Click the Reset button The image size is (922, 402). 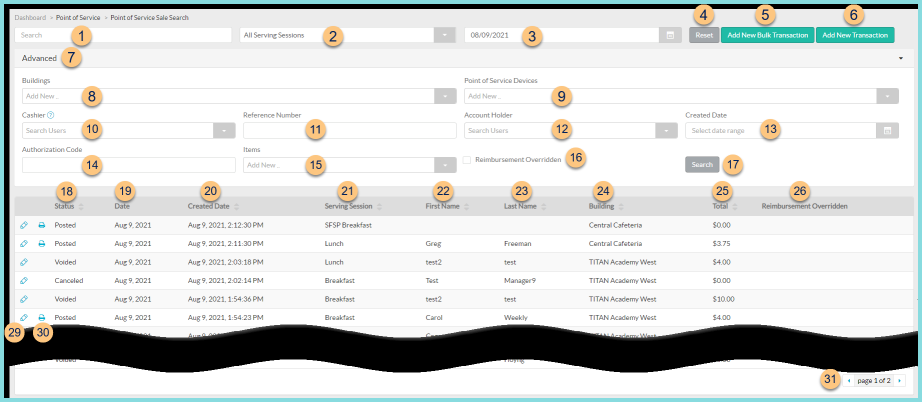tap(704, 35)
